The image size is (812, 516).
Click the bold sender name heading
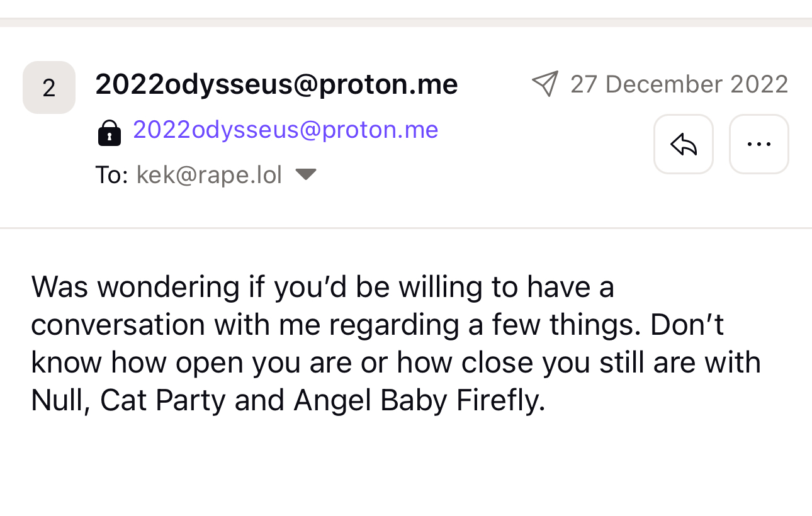coord(276,84)
